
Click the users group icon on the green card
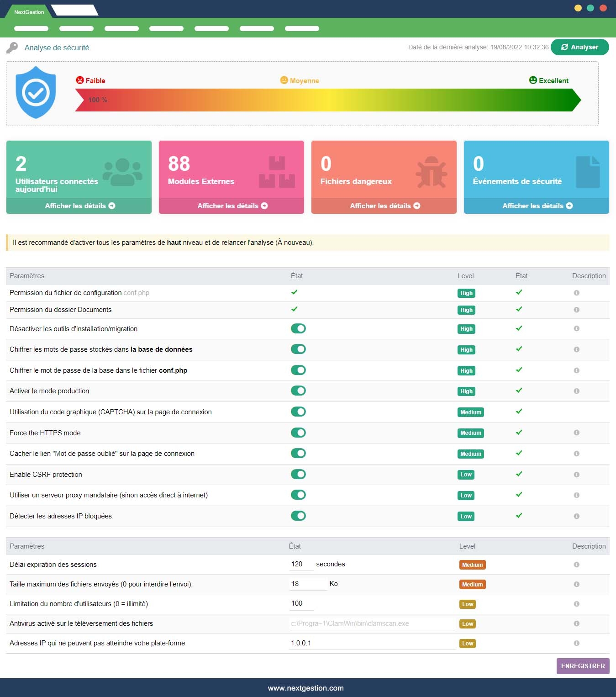coord(122,172)
